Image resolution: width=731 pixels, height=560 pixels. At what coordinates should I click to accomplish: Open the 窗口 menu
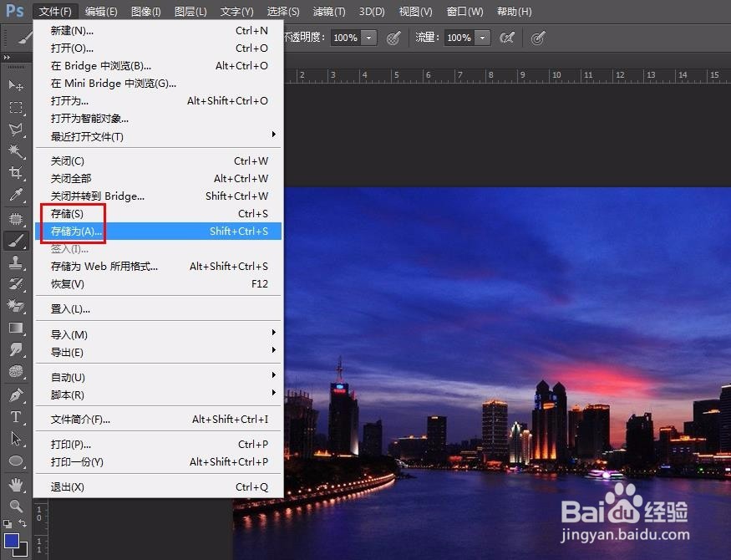464,11
